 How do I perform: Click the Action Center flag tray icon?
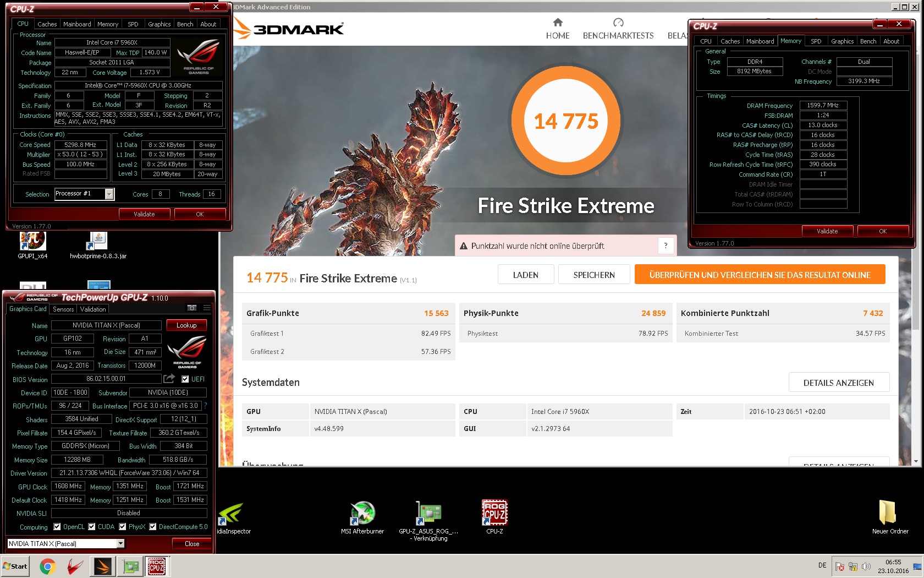point(840,566)
